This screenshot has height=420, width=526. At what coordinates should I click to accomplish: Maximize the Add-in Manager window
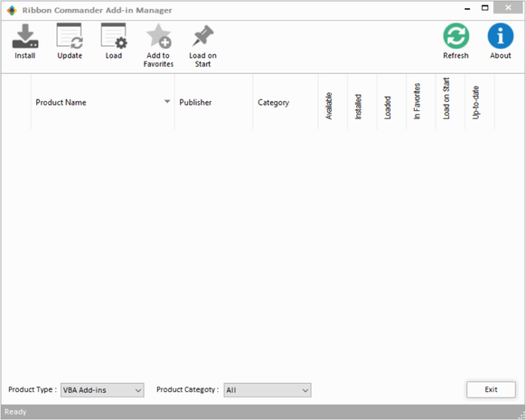(484, 8)
